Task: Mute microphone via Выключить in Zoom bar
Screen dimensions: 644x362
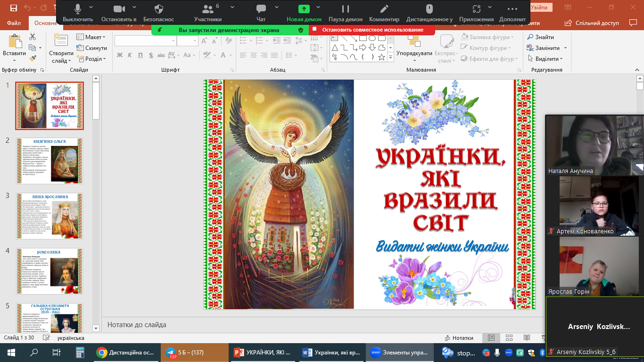Action: [78, 12]
